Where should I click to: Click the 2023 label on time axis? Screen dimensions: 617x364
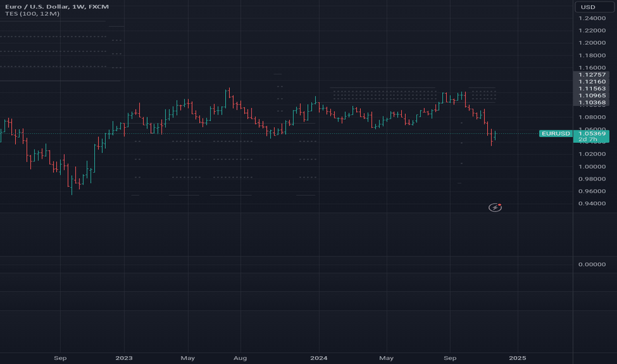click(124, 357)
